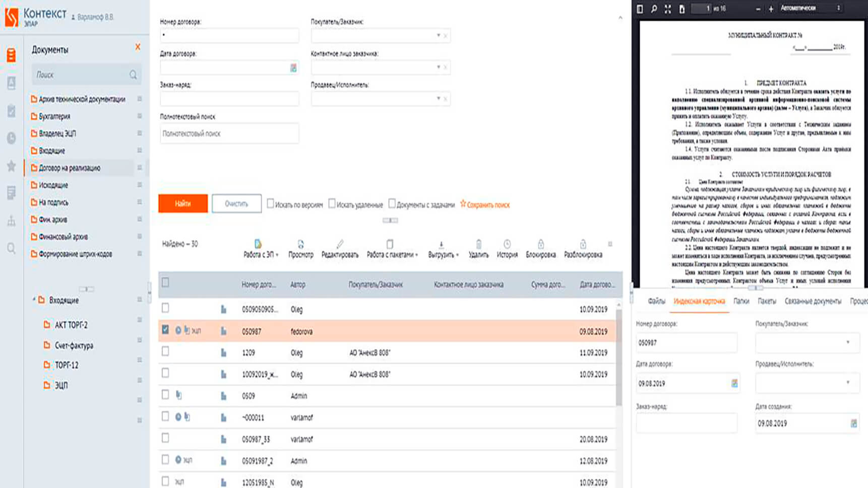The height and width of the screenshot is (488, 868).
Task: Open the Связанные документы tab
Action: click(813, 301)
